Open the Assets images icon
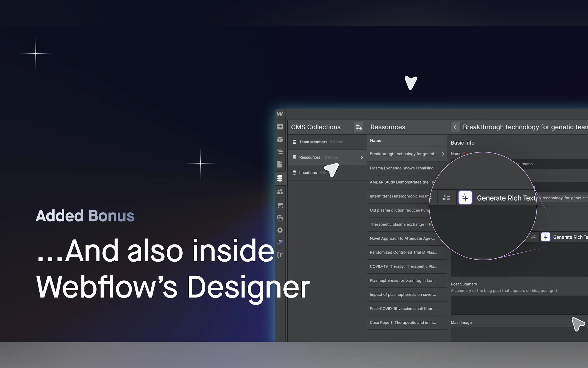The height and width of the screenshot is (368, 588). coord(280,218)
